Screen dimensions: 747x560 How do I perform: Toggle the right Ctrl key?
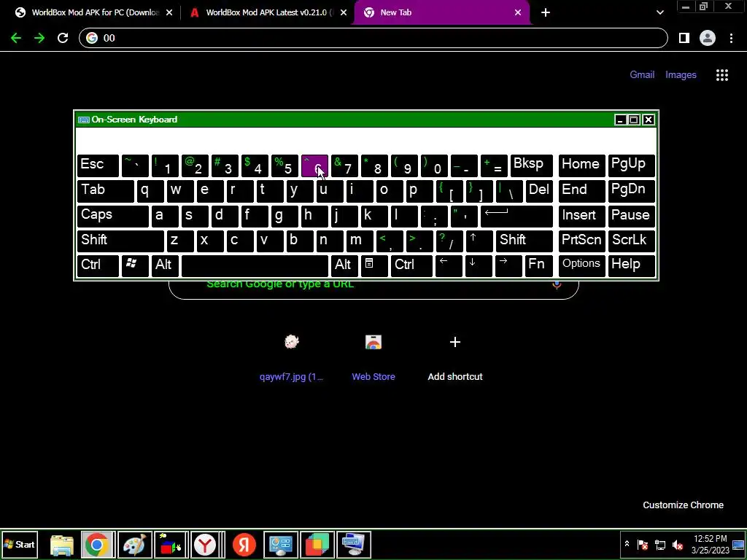click(x=411, y=265)
